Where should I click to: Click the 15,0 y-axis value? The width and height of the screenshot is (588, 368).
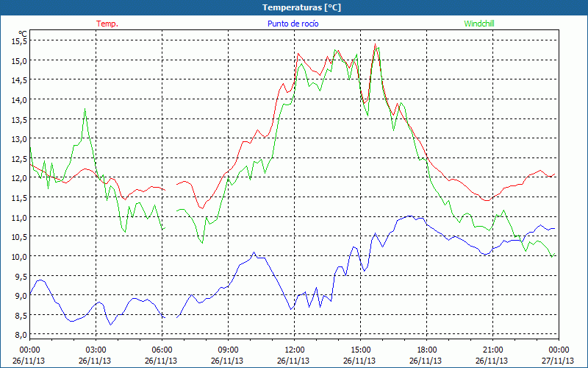[20, 60]
